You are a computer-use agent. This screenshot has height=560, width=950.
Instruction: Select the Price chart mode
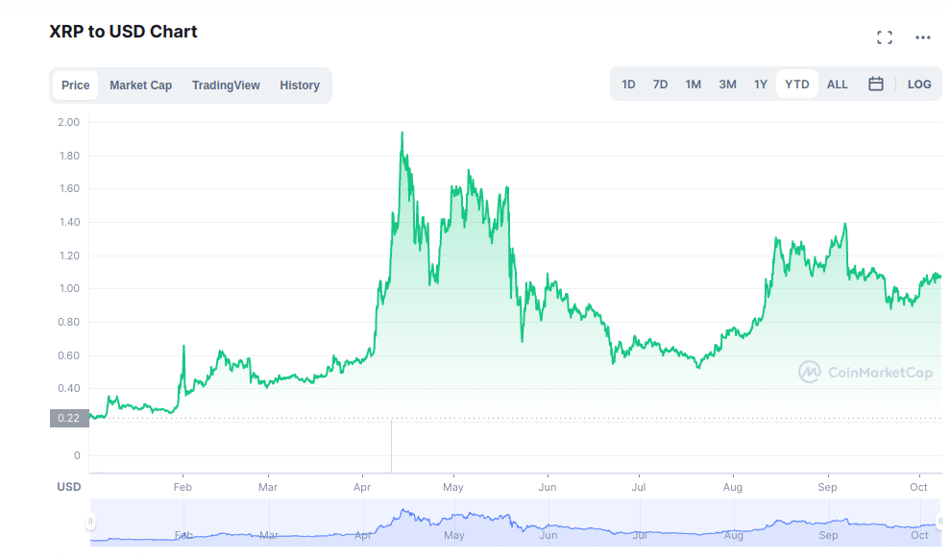[75, 85]
